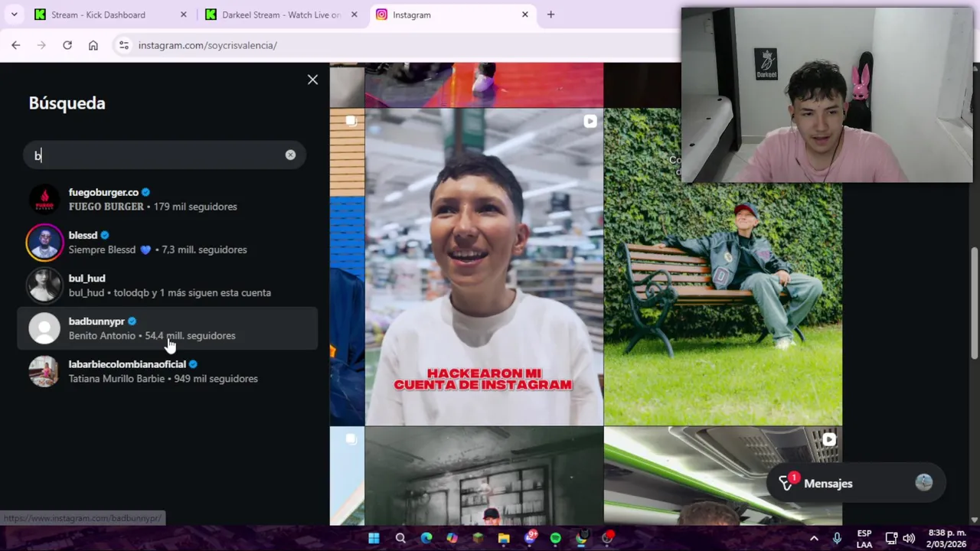View site information icon
980x551 pixels.
coord(124,45)
